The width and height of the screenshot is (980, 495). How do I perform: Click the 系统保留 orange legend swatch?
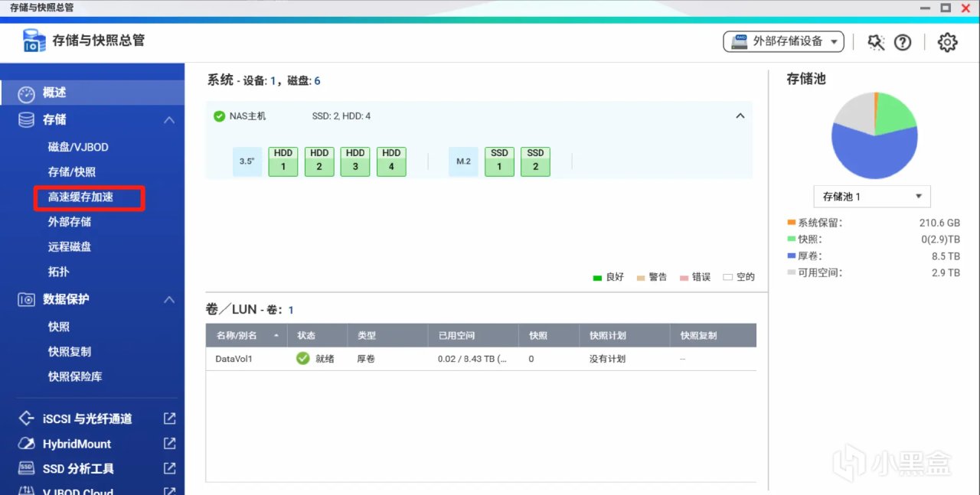(x=791, y=223)
